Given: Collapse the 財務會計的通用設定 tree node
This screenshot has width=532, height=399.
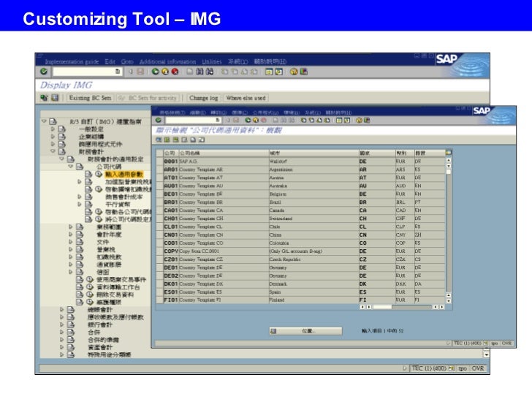Looking at the screenshot, I should point(61,159).
